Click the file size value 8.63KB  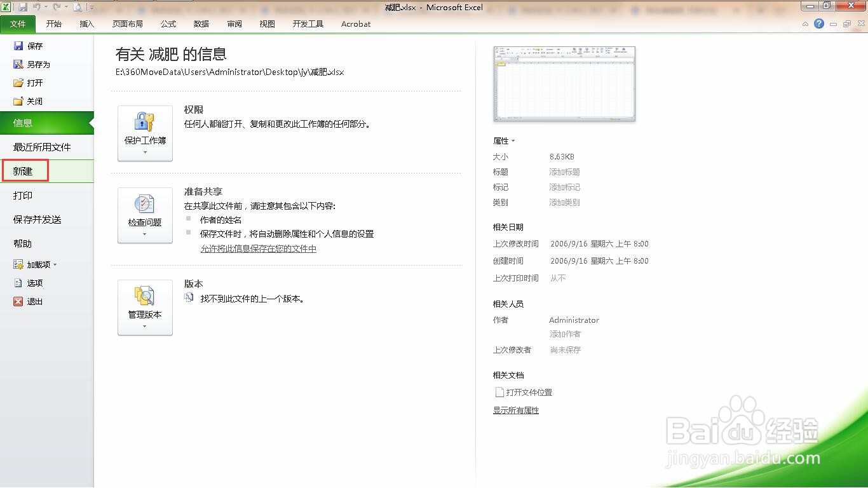pyautogui.click(x=562, y=157)
